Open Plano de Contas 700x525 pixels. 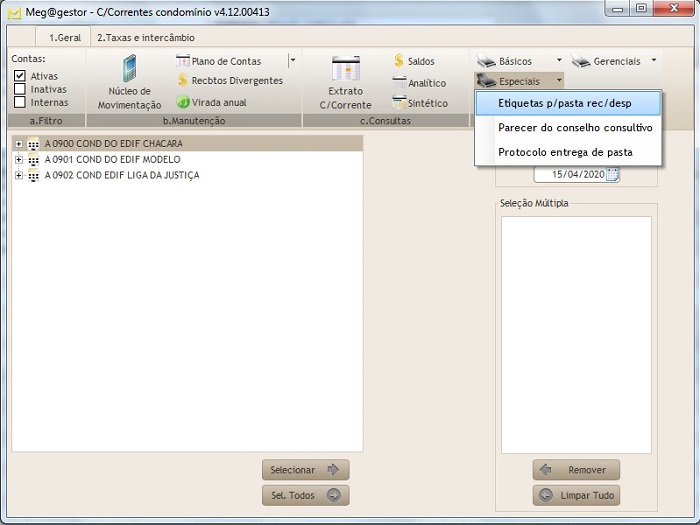click(x=225, y=61)
